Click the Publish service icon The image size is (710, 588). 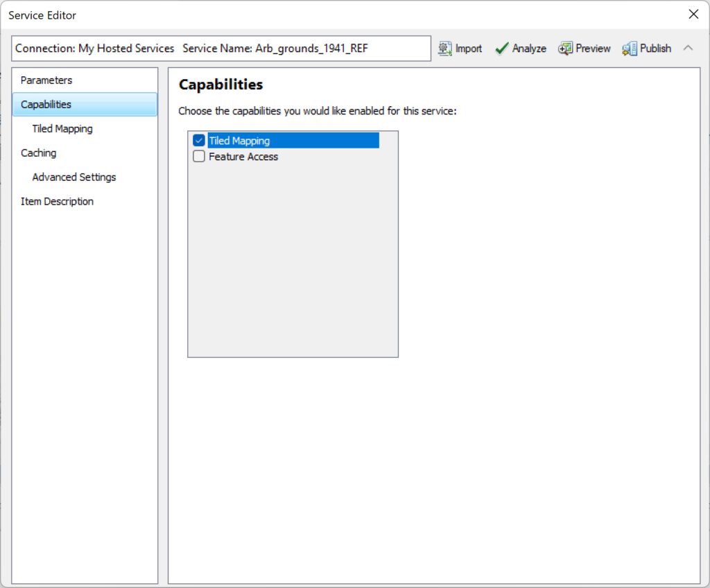(x=630, y=49)
